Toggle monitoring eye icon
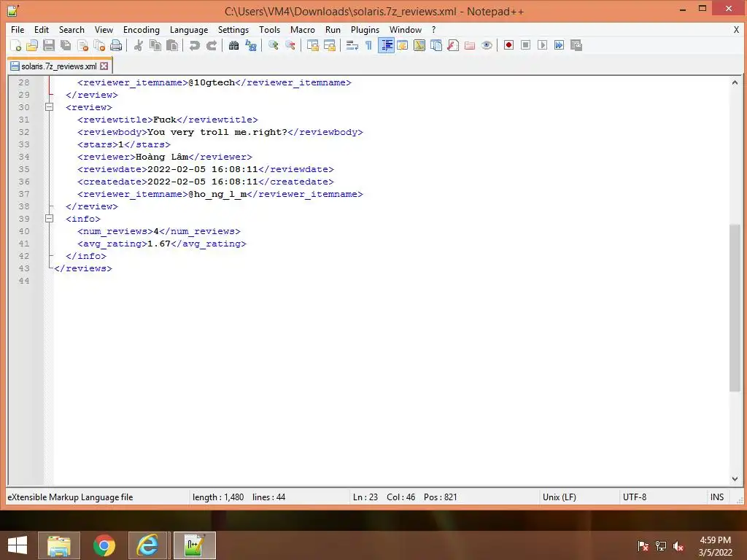This screenshot has height=560, width=747. tap(487, 45)
